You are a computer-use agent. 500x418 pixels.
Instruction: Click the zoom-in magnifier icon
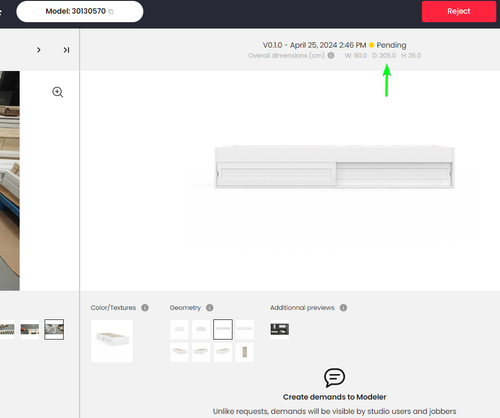click(58, 92)
